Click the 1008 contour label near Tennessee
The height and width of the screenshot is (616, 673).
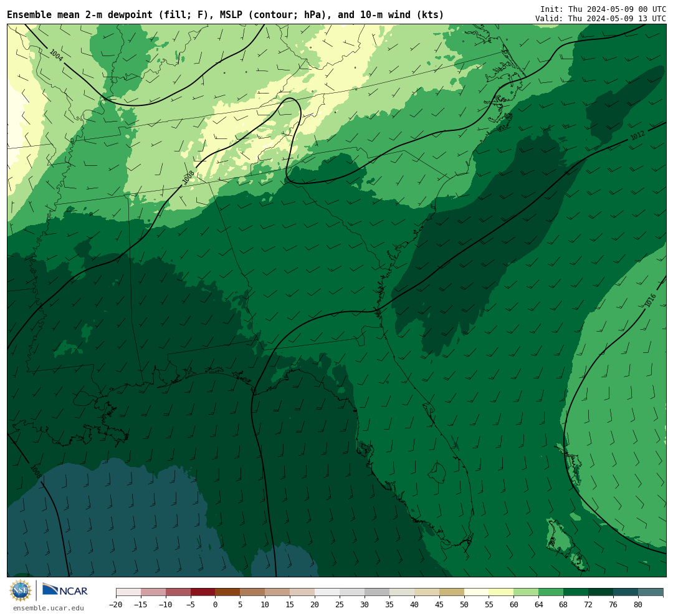point(188,178)
